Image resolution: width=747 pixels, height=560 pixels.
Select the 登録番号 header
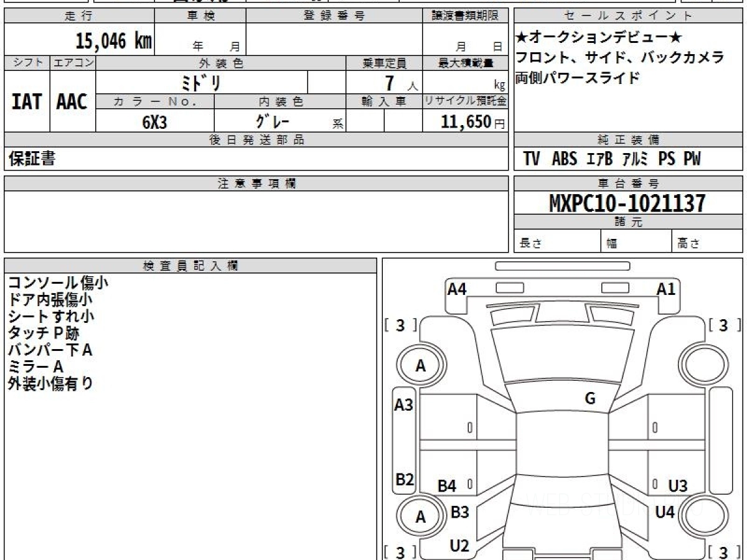click(x=334, y=16)
